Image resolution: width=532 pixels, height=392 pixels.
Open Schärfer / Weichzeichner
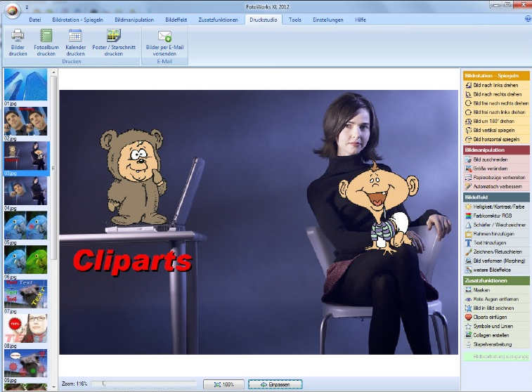pos(495,225)
